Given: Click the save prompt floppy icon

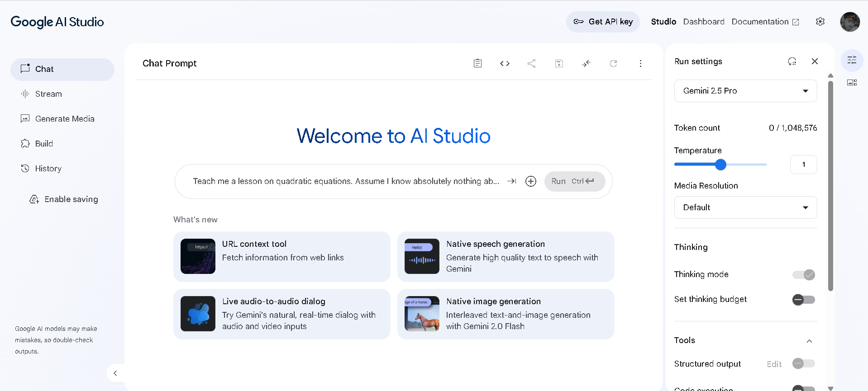Looking at the screenshot, I should point(559,63).
